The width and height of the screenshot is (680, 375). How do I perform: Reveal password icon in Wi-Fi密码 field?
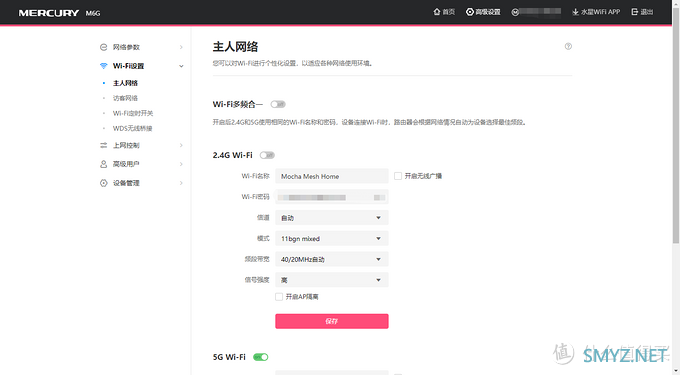379,197
